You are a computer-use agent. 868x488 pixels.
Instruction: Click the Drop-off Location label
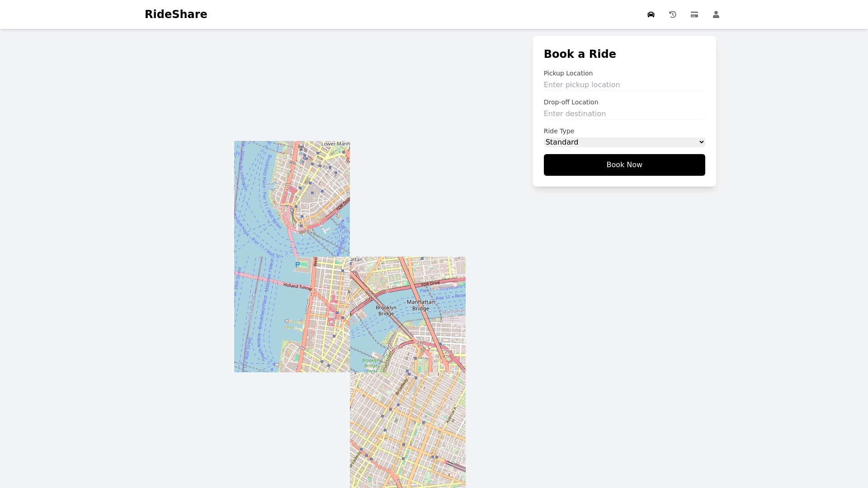tap(571, 102)
